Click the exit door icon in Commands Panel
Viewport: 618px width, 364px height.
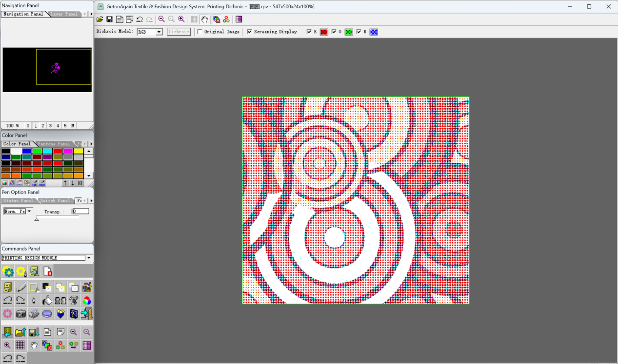coord(87,314)
